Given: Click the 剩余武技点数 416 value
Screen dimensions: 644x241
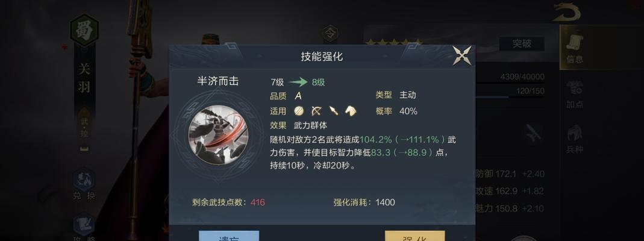Looking at the screenshot, I should coord(258,202).
